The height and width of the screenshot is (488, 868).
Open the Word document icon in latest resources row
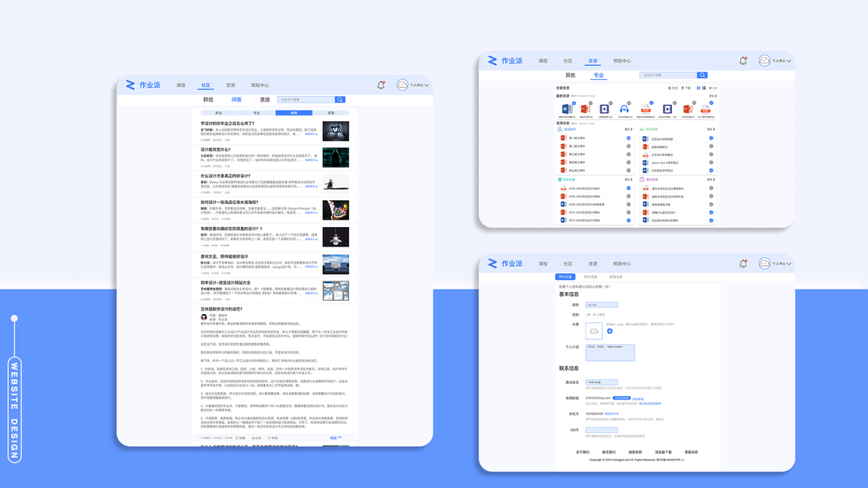pyautogui.click(x=567, y=109)
